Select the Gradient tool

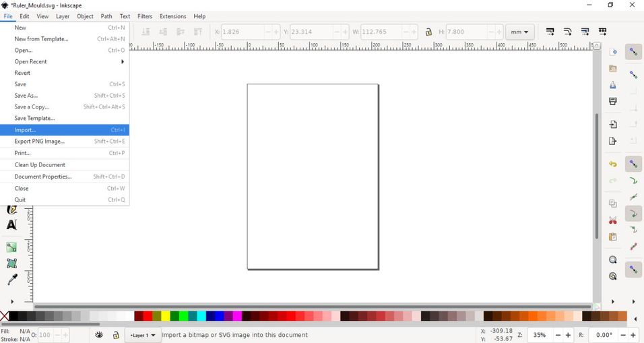coord(11,247)
